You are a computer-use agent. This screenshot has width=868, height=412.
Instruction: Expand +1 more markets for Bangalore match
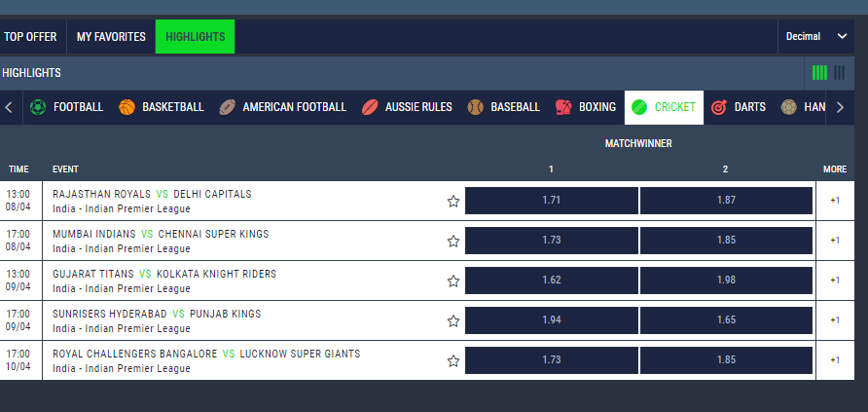tap(835, 360)
